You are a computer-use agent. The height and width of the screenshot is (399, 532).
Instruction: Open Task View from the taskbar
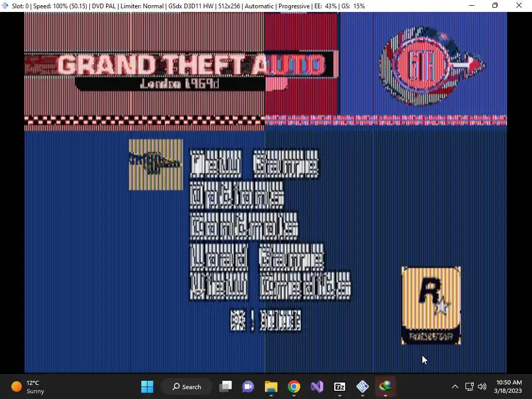(x=225, y=387)
